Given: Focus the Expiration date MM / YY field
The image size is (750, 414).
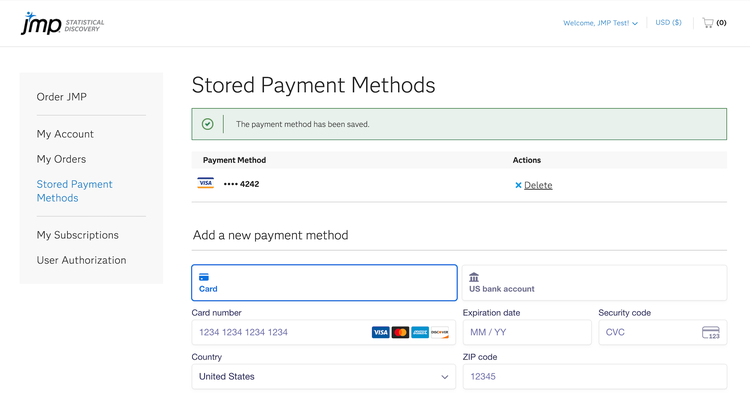Looking at the screenshot, I should [x=527, y=332].
